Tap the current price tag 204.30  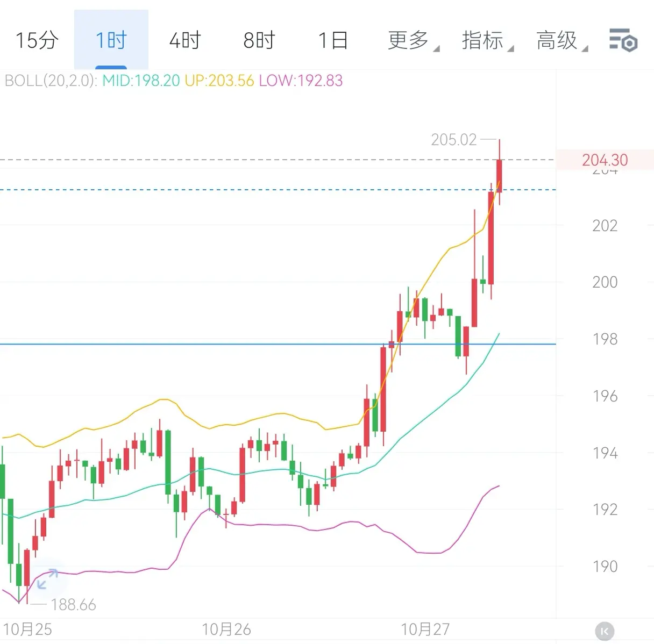pyautogui.click(x=605, y=160)
